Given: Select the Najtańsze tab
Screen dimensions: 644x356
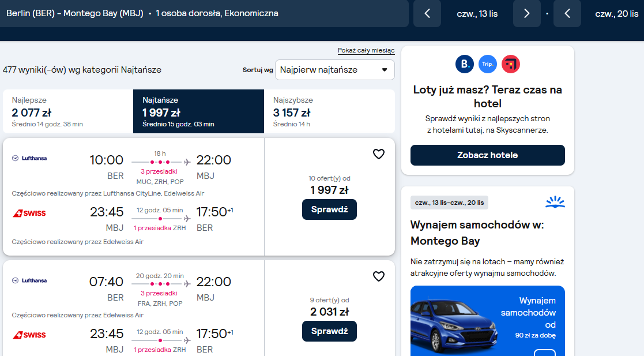Looking at the screenshot, I should pyautogui.click(x=198, y=111).
